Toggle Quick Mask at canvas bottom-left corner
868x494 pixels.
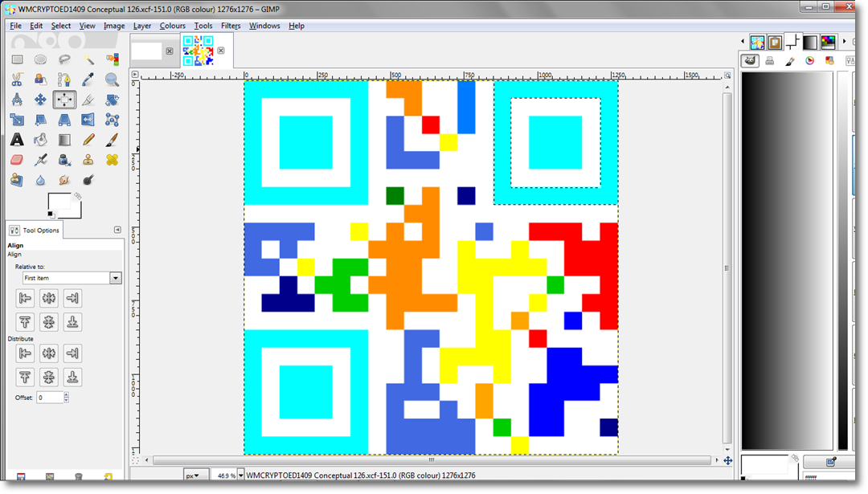pos(135,460)
